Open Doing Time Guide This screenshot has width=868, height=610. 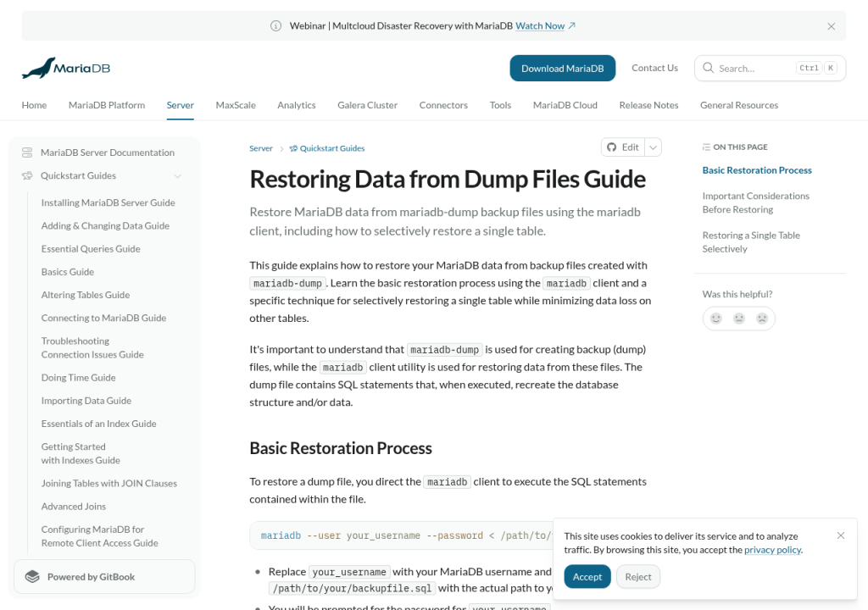click(79, 378)
